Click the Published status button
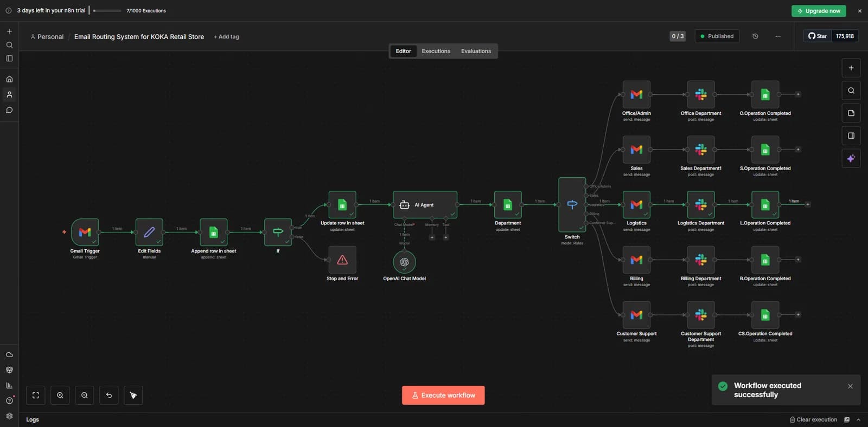Screen dimensions: 868x427 717,36
